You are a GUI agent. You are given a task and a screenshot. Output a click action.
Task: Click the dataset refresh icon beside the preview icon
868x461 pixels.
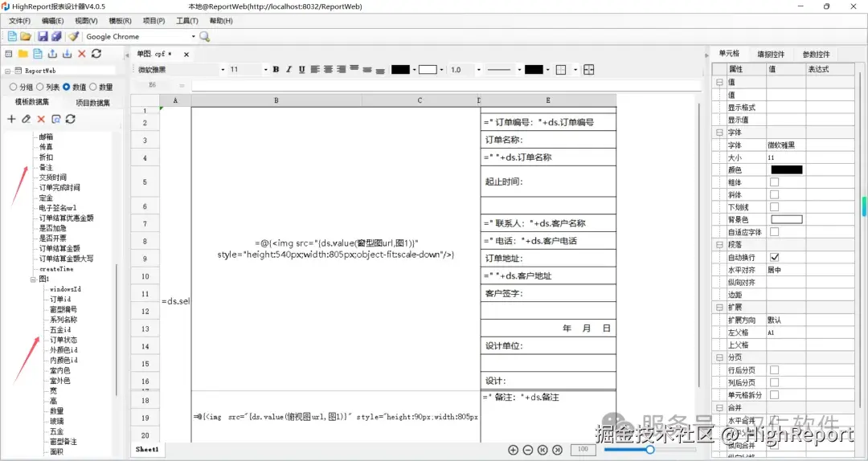(x=70, y=119)
